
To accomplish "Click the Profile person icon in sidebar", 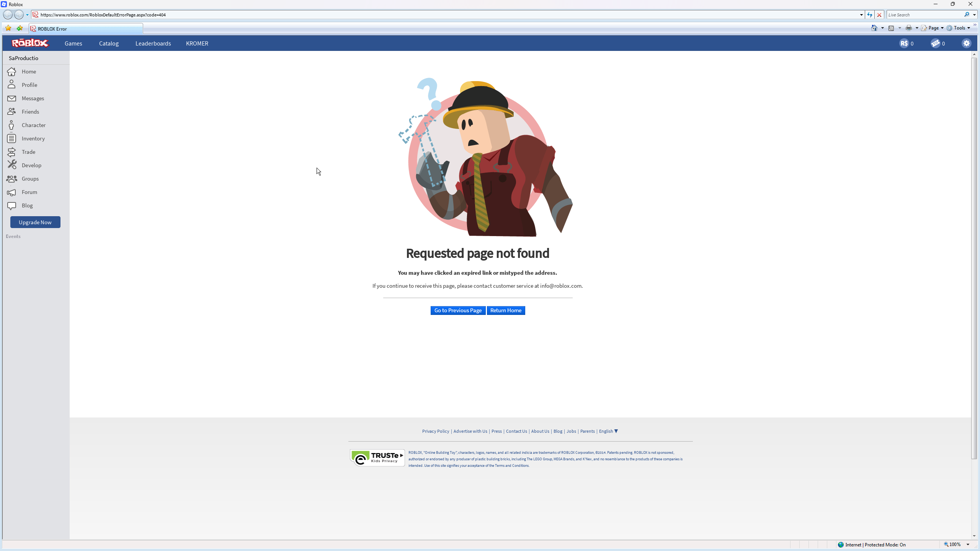I will click(11, 85).
